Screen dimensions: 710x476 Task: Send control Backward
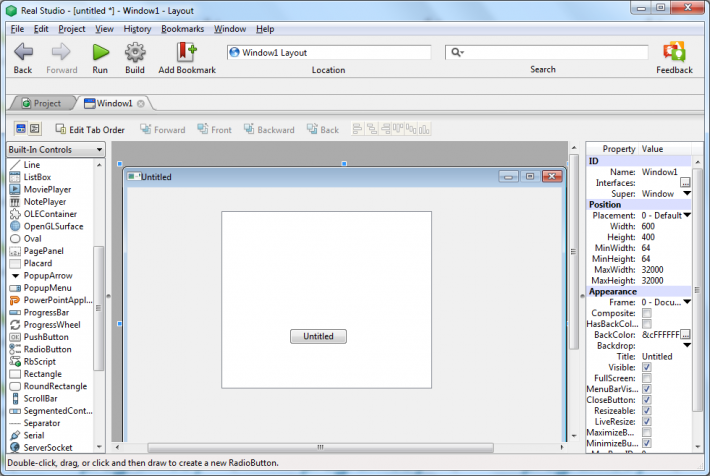269,130
